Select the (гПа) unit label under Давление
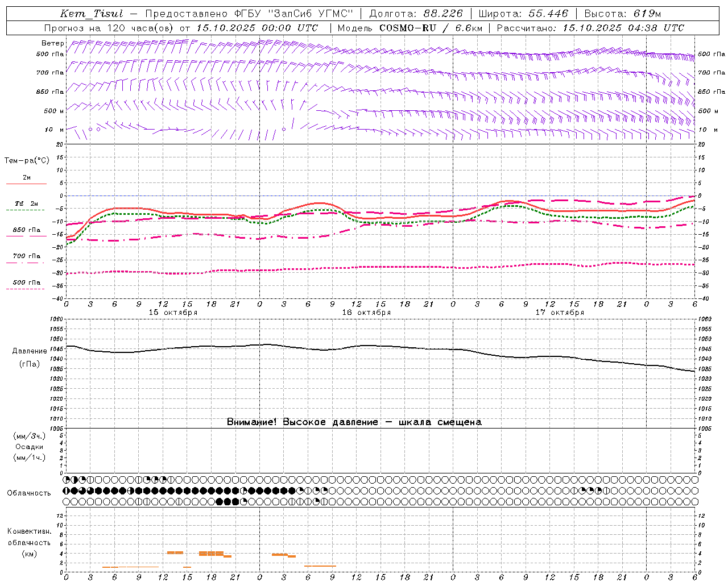 click(x=30, y=364)
